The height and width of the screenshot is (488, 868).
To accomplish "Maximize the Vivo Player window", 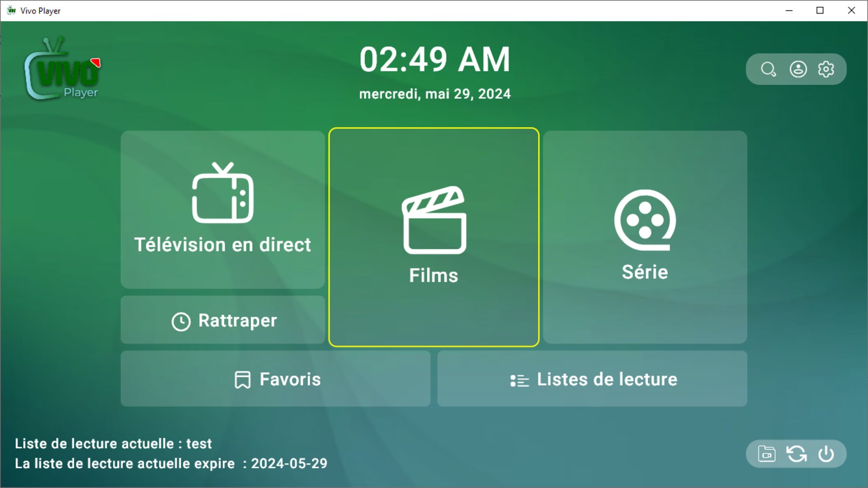I will tap(820, 10).
